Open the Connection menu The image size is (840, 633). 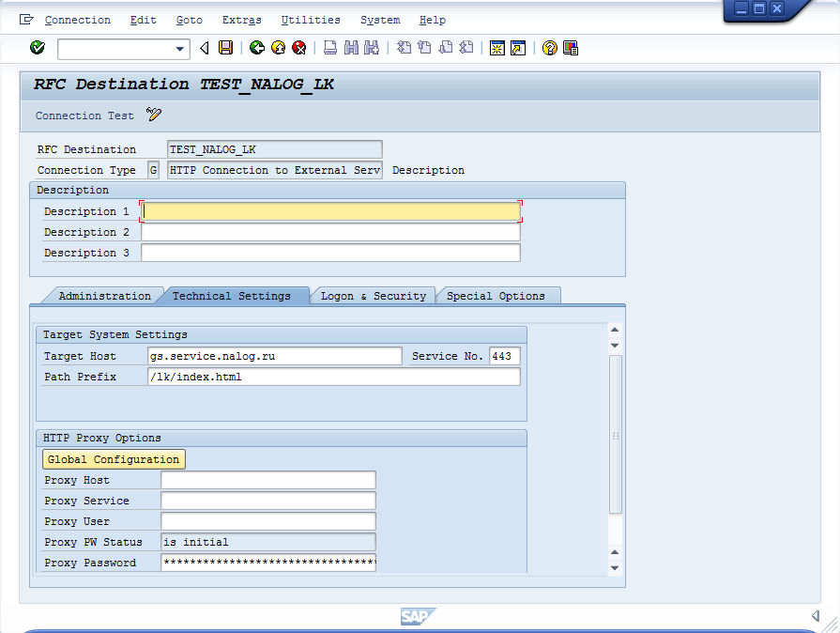pyautogui.click(x=77, y=20)
